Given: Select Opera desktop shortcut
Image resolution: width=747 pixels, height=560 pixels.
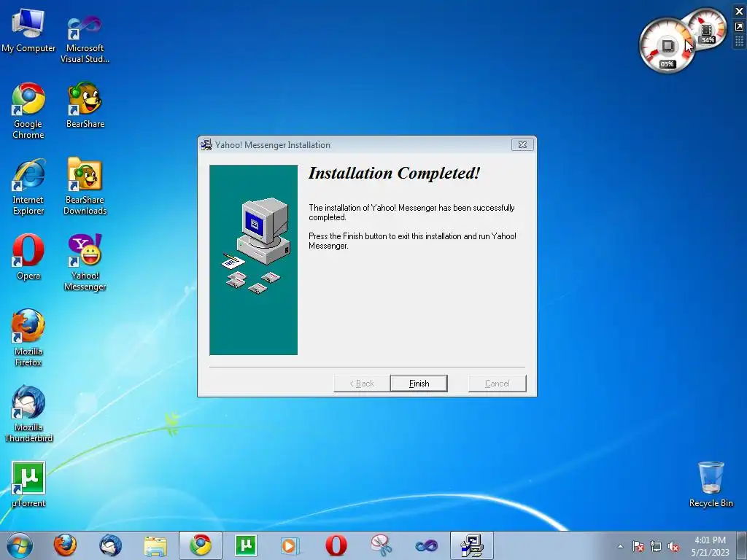Looking at the screenshot, I should pos(28,256).
